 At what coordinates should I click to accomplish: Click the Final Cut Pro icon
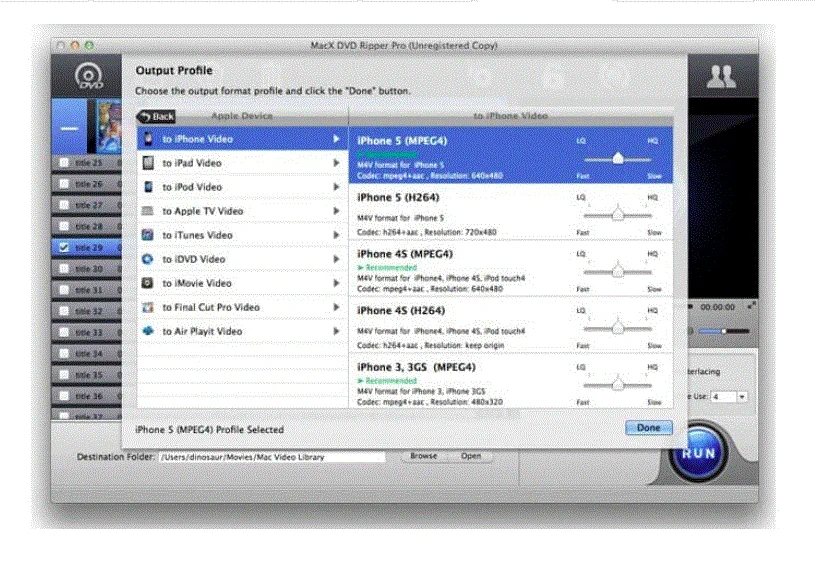[148, 307]
